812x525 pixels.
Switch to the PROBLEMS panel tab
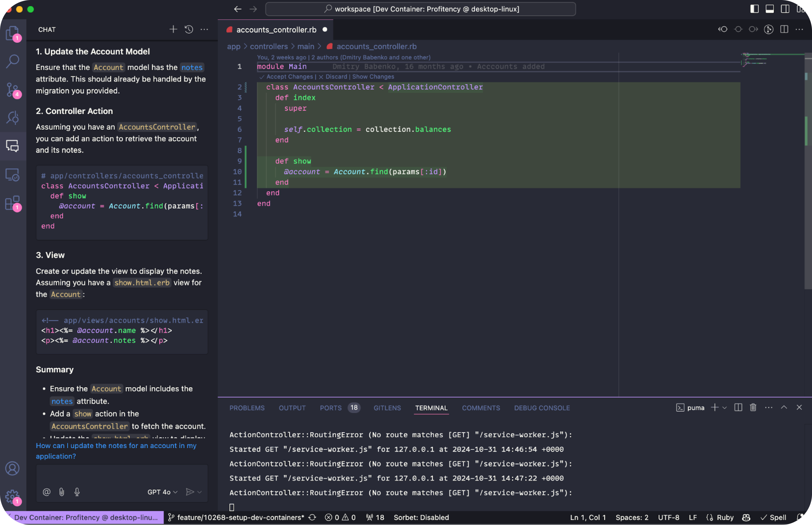247,408
